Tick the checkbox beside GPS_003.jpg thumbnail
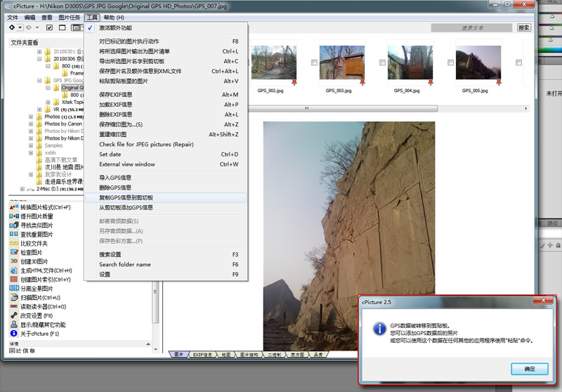This screenshot has width=562, height=392. point(313,63)
